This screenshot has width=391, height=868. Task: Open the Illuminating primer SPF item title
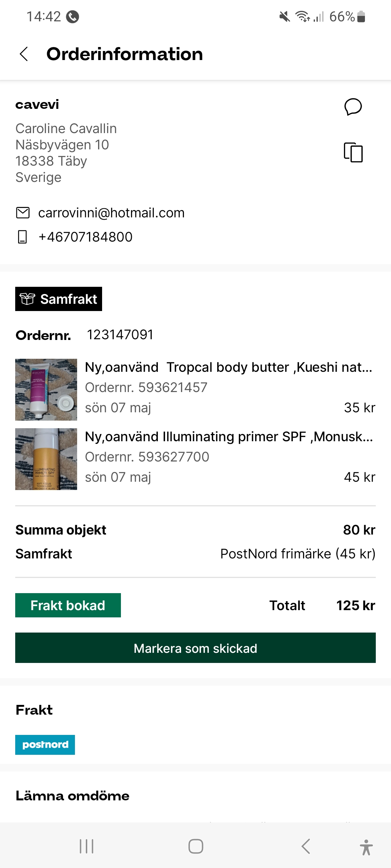pos(229,437)
